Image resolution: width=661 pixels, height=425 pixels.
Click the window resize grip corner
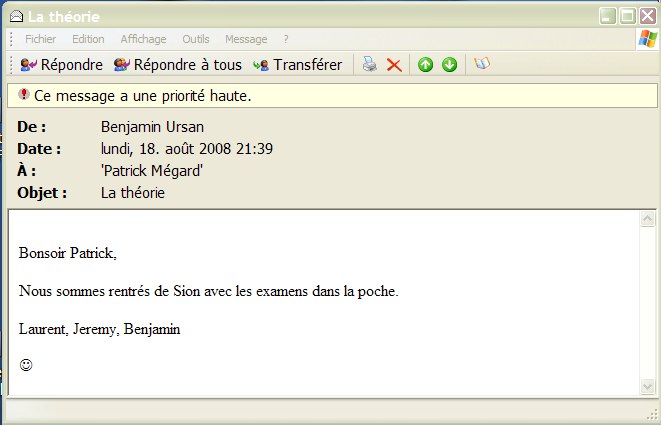(653, 414)
